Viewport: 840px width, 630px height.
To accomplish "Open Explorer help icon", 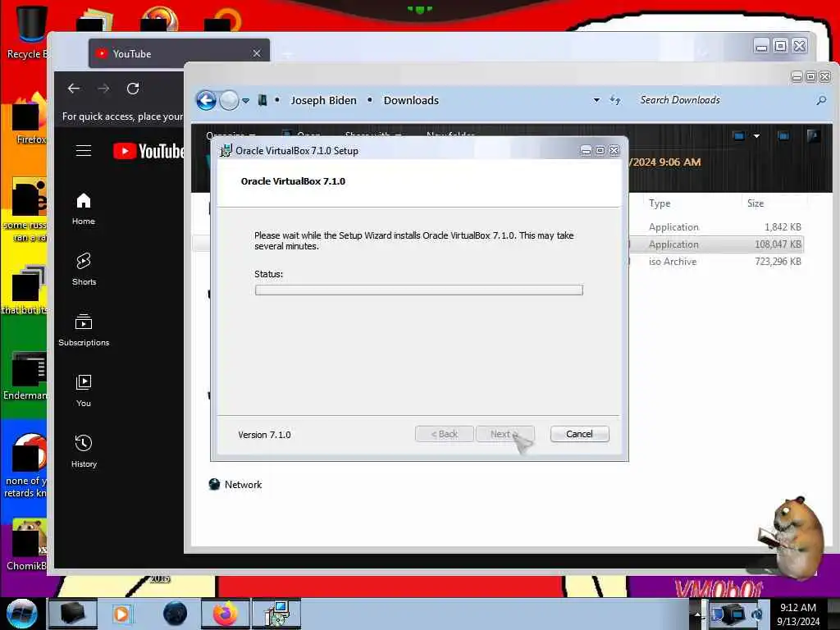I will tap(813, 136).
